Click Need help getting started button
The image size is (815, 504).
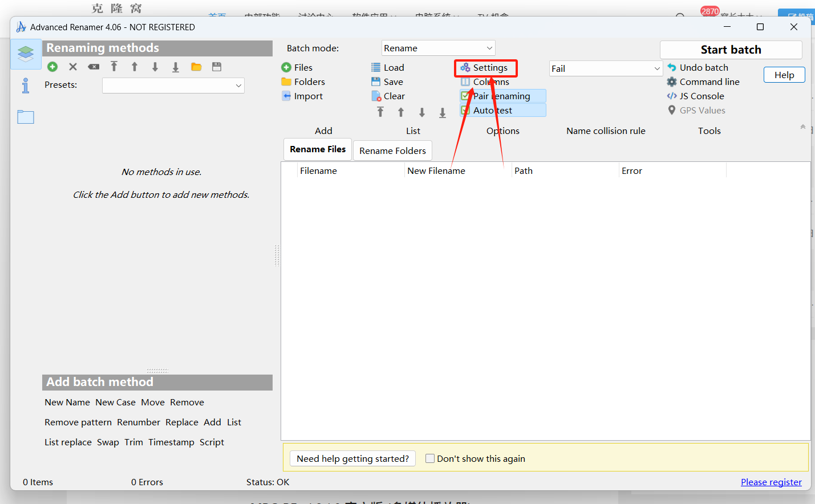point(352,458)
